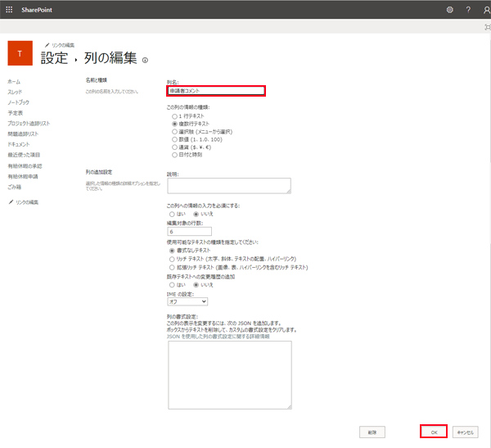
Task: Click the focus content icon below header
Action: [487, 27]
